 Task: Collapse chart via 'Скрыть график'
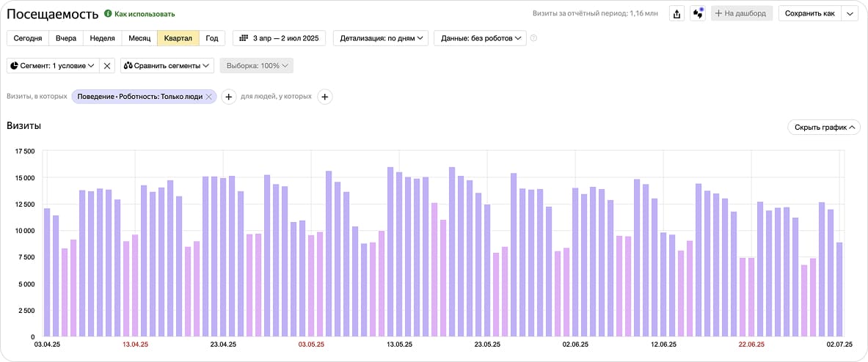coord(823,127)
